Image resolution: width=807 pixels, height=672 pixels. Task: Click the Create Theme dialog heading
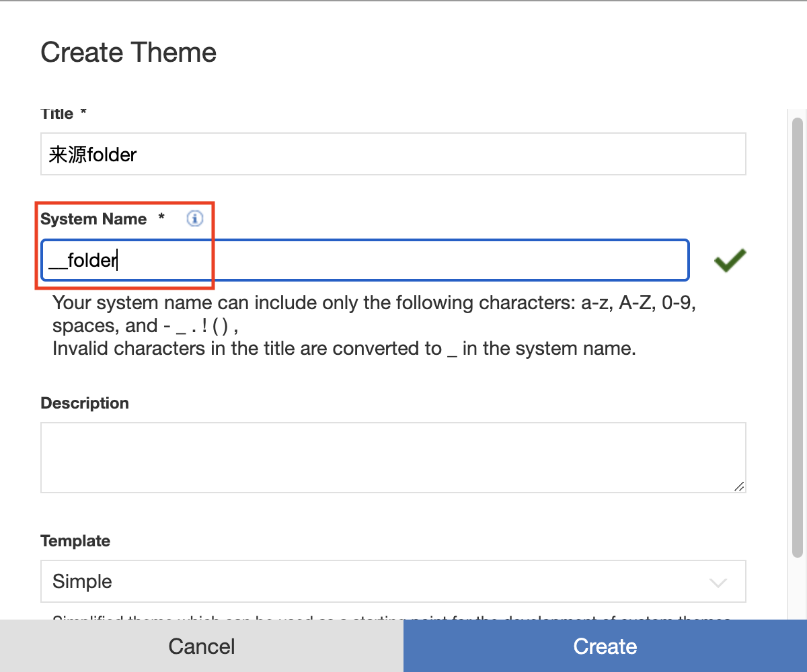coord(128,52)
